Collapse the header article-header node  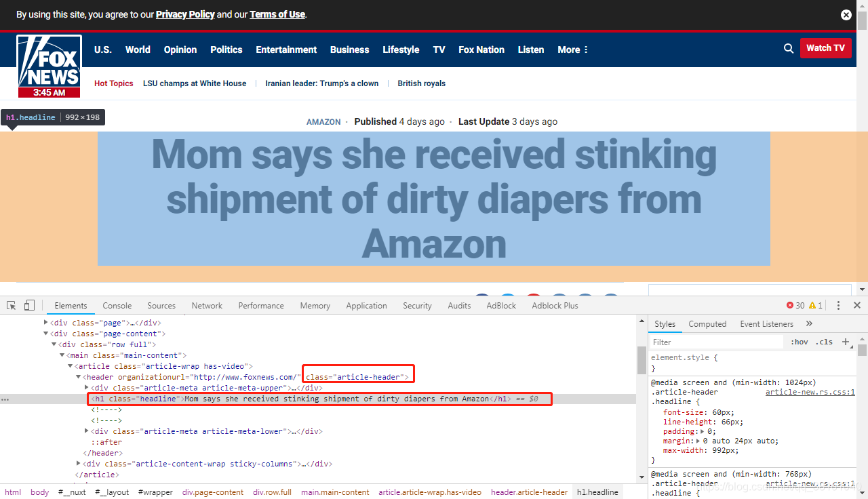point(78,377)
